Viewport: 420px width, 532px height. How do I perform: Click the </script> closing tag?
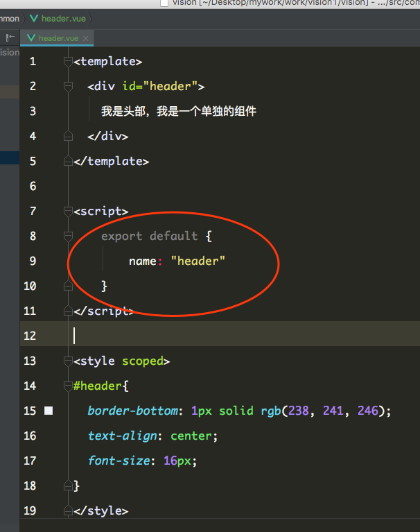point(105,311)
